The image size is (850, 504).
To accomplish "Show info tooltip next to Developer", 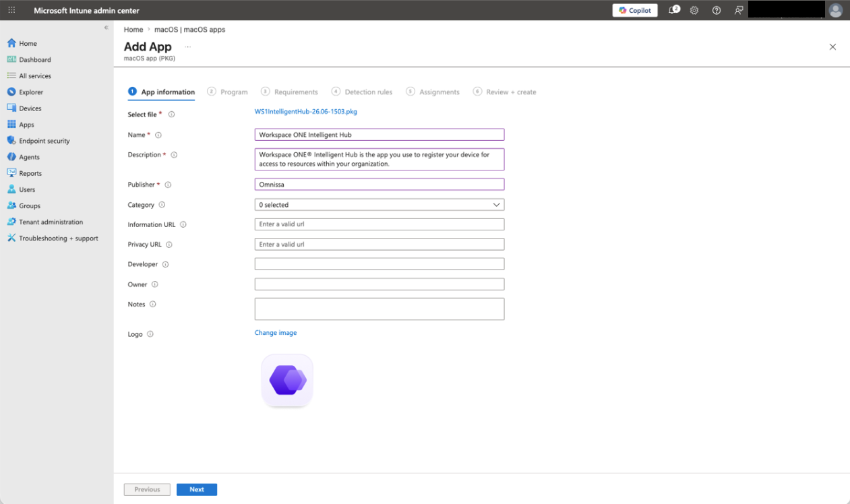I will pyautogui.click(x=165, y=265).
